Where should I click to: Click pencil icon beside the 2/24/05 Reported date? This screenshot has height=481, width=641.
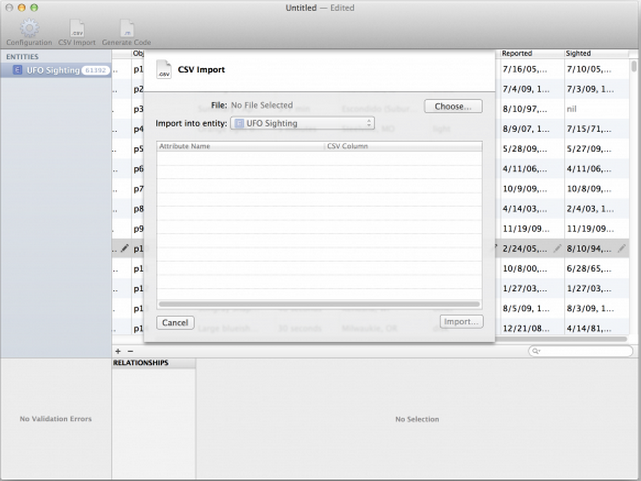click(556, 248)
